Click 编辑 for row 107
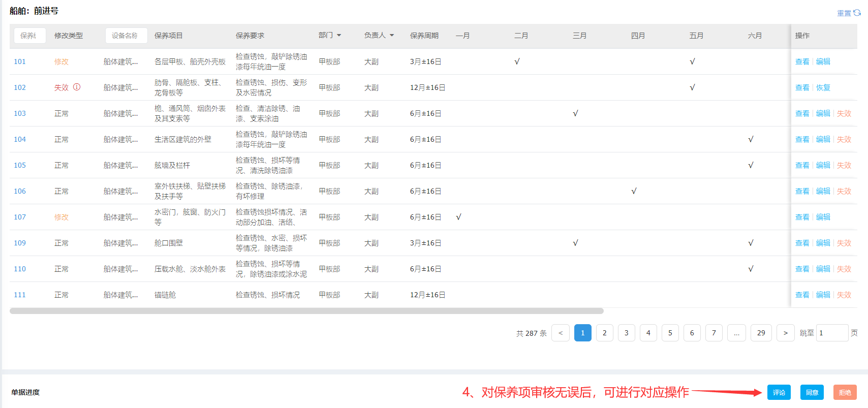Viewport: 868px width, 408px height. click(823, 217)
